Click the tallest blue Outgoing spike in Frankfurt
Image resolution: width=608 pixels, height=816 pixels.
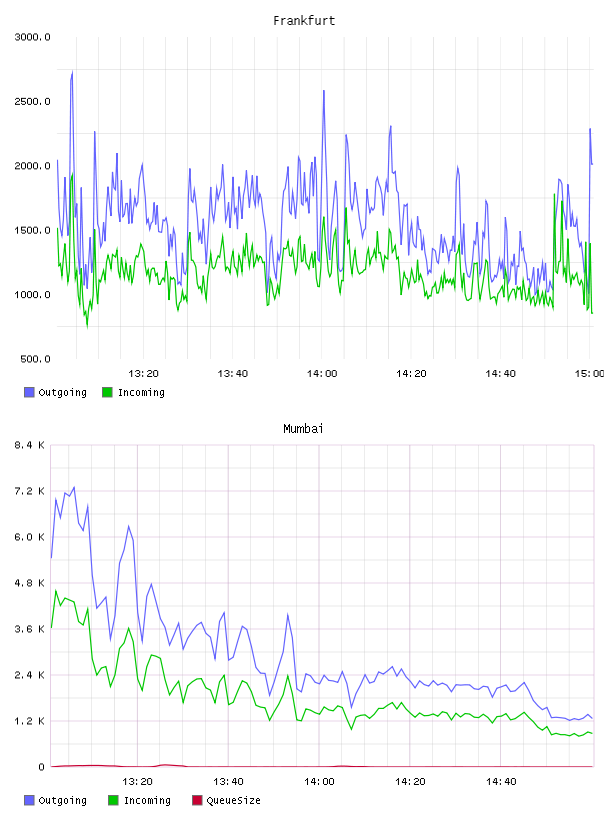click(72, 72)
